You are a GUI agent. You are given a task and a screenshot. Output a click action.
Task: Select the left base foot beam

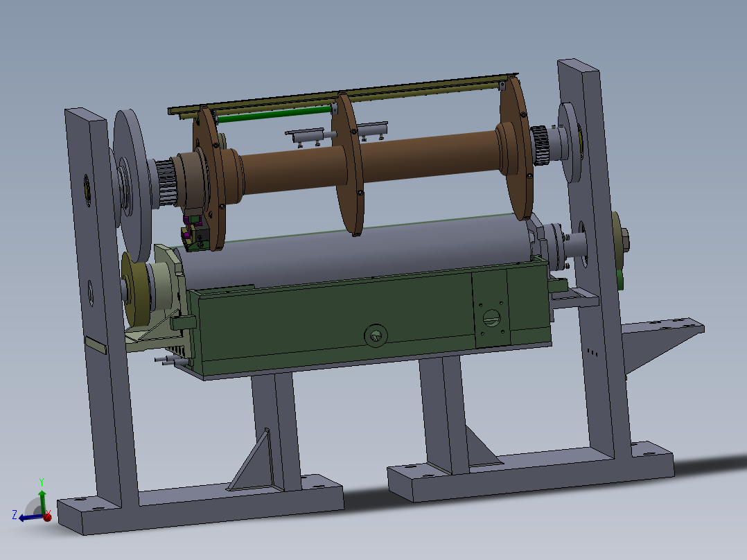click(x=200, y=505)
